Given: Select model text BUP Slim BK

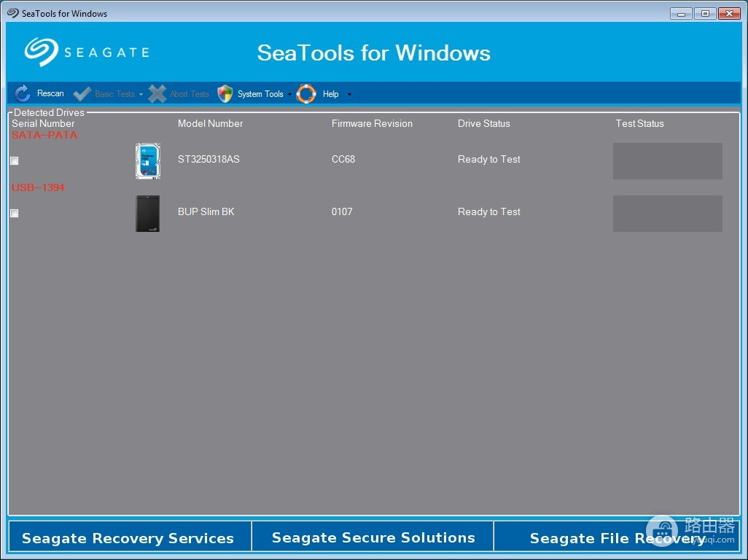Looking at the screenshot, I should pyautogui.click(x=206, y=211).
